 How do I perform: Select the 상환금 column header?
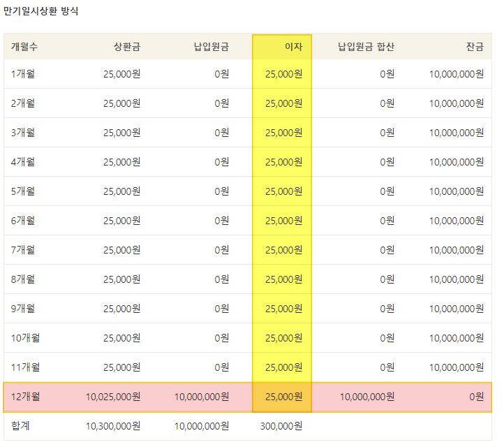click(127, 47)
